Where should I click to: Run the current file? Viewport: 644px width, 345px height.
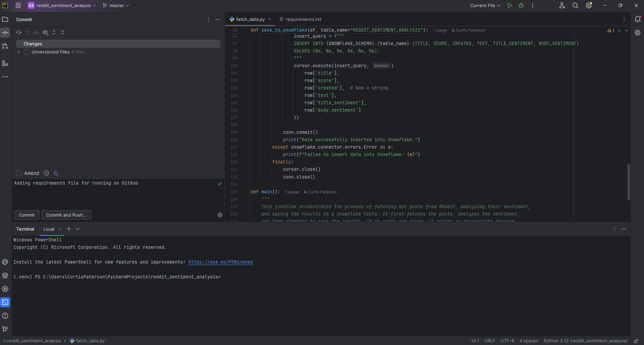(510, 5)
